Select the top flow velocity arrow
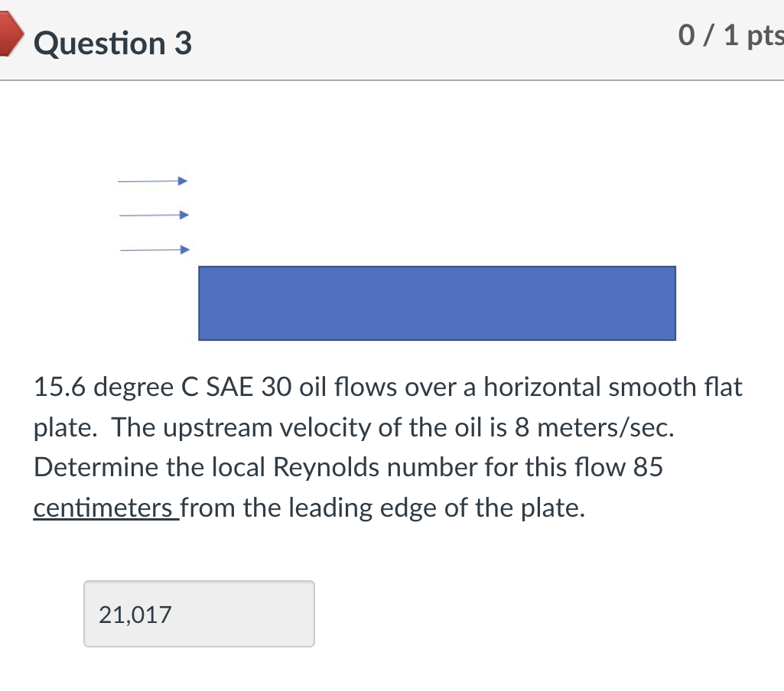This screenshot has height=691, width=784. [153, 181]
